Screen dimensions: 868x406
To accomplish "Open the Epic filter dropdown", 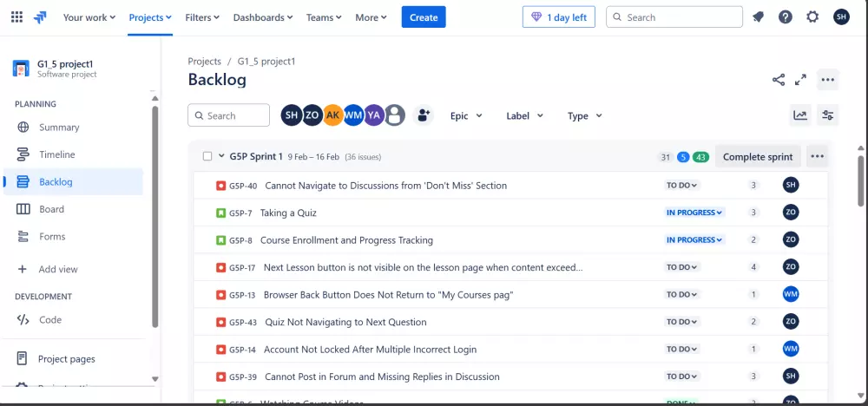I will pos(466,115).
